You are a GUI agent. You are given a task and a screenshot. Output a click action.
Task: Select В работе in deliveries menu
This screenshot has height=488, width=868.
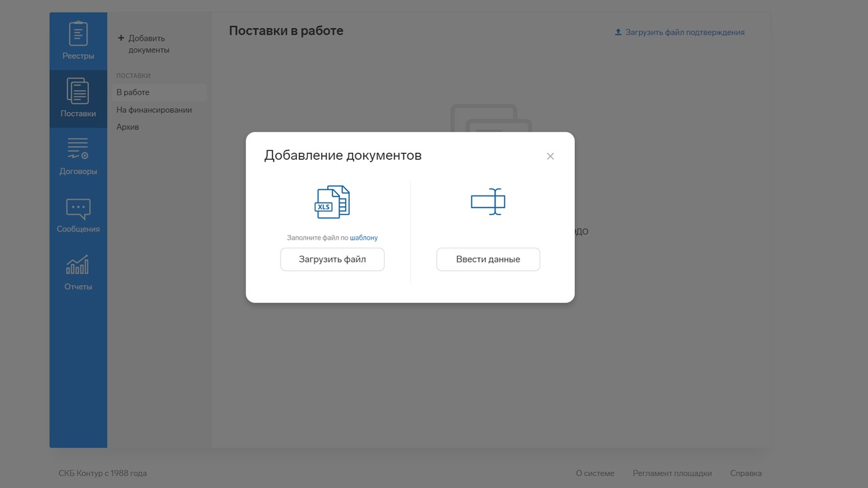(133, 92)
